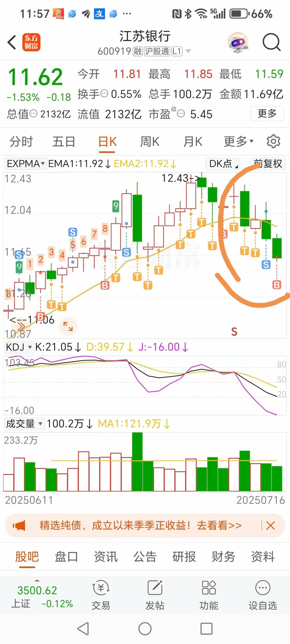Open the DK点 dropdown

pyautogui.click(x=223, y=163)
